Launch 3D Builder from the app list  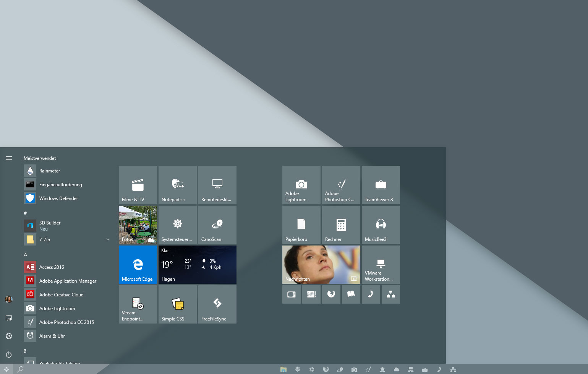click(68, 226)
